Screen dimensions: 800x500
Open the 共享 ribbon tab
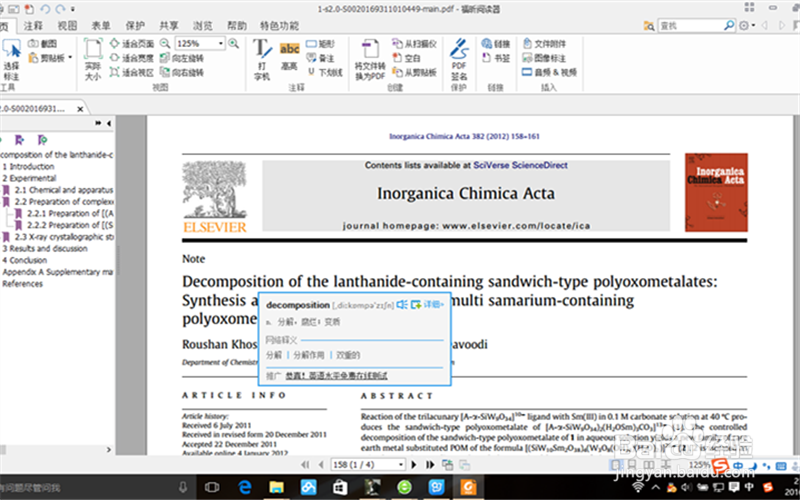coord(169,26)
